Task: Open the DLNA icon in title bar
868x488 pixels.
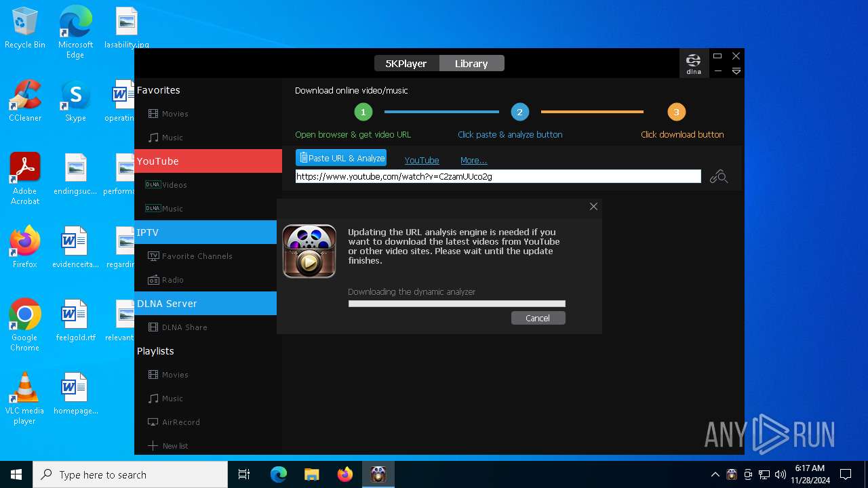Action: tap(693, 64)
